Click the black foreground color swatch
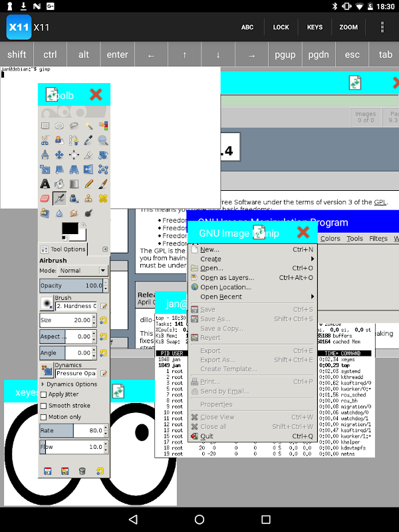 tap(70, 228)
